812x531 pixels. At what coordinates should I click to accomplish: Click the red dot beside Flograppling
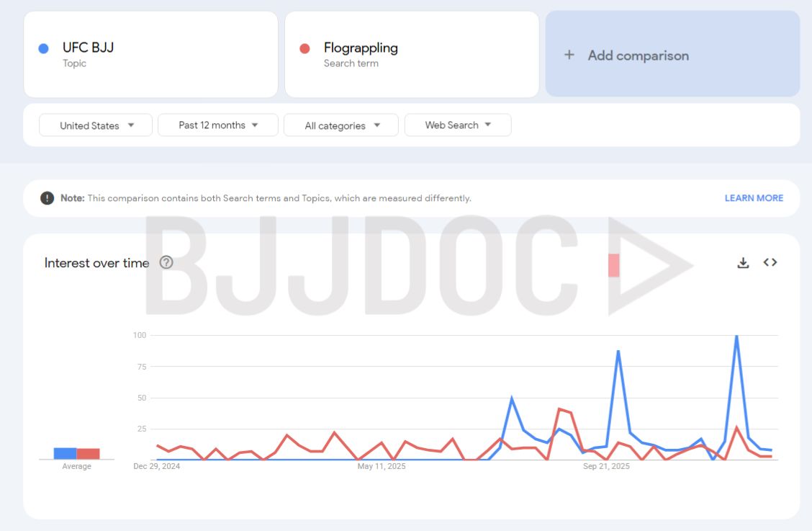(x=304, y=48)
